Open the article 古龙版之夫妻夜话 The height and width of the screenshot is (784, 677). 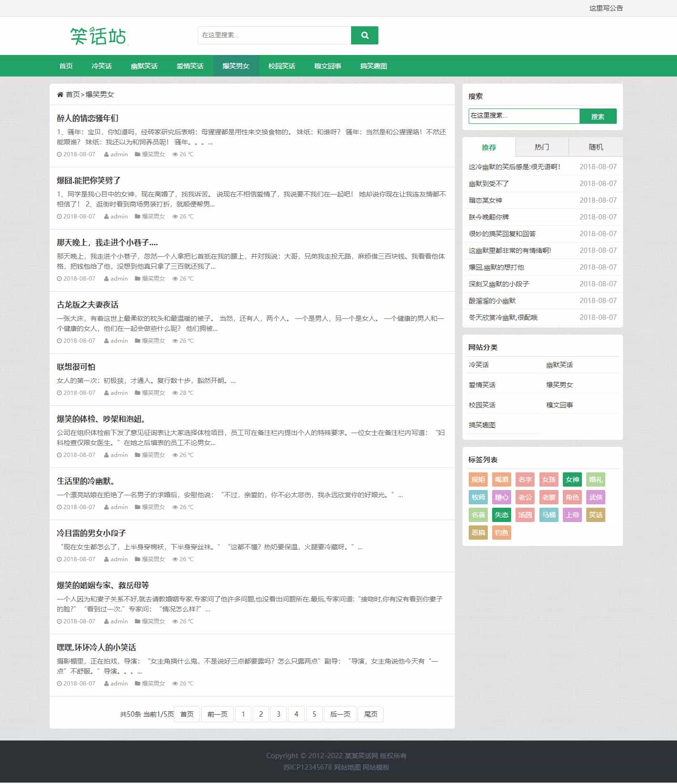[x=87, y=305]
